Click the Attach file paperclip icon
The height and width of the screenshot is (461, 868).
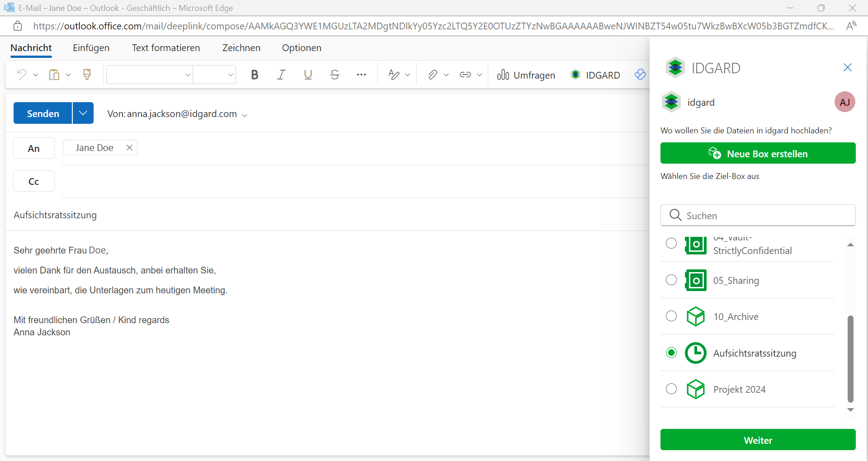433,75
